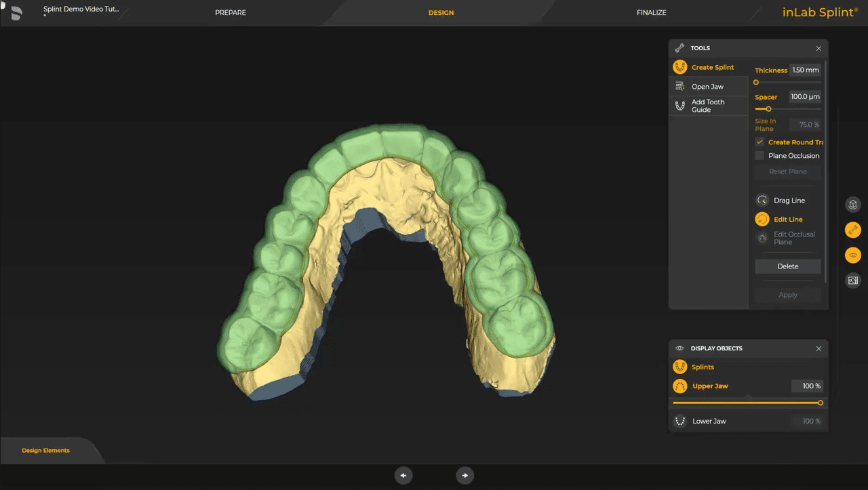Click the wrench Tools sidebar icon
The height and width of the screenshot is (490, 868).
coord(852,229)
